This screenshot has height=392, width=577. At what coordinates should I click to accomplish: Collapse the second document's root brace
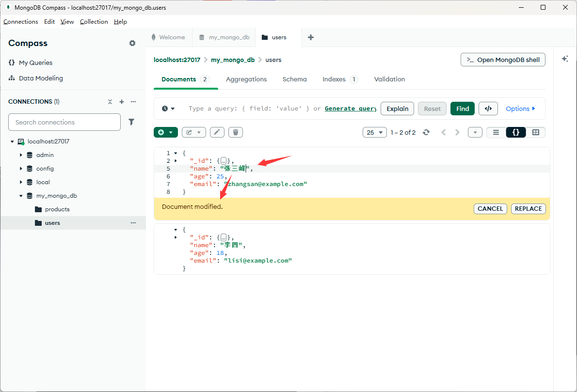(x=176, y=230)
